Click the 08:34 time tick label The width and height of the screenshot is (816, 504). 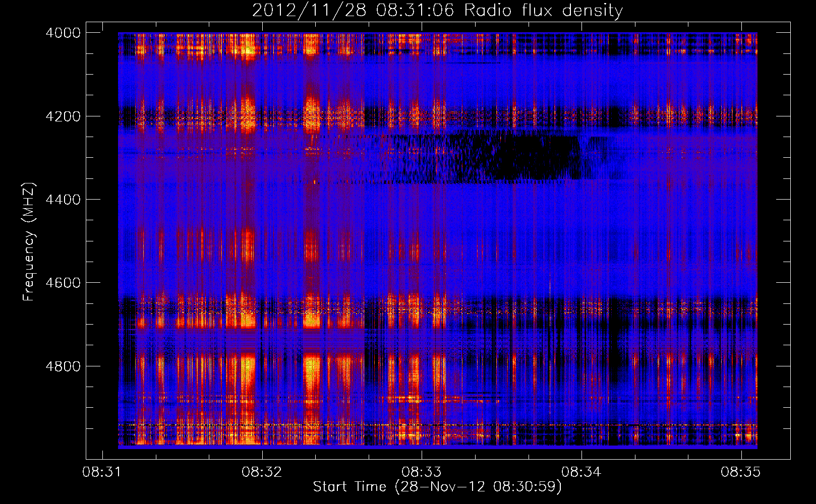click(x=581, y=472)
